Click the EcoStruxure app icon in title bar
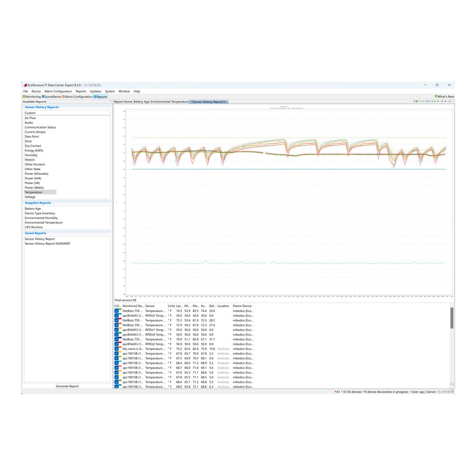The height and width of the screenshot is (476, 476). 25,85
